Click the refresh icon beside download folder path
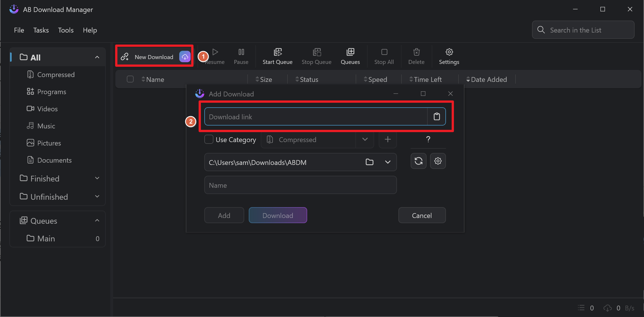The width and height of the screenshot is (644, 317). point(418,161)
